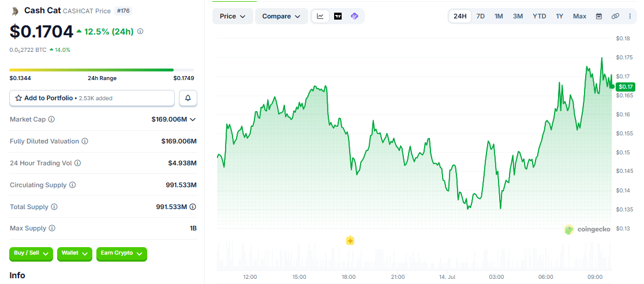Show Market Cap info tooltip icon
The width and height of the screenshot is (644, 284).
point(51,119)
